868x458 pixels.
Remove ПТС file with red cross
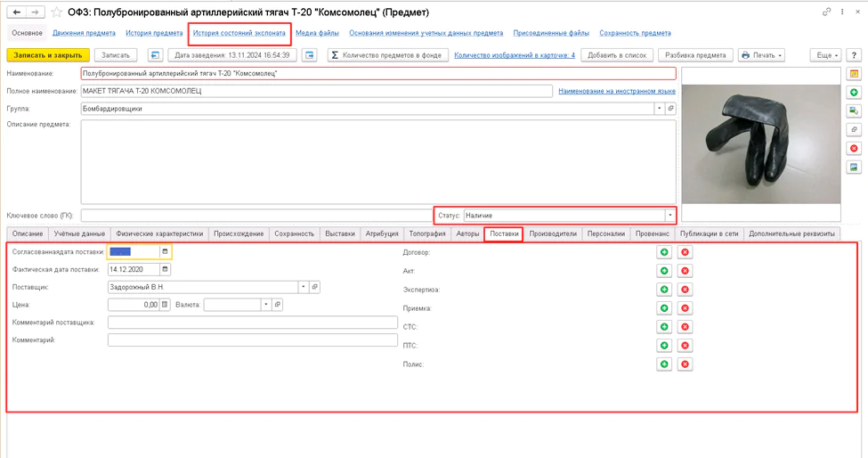coord(685,346)
